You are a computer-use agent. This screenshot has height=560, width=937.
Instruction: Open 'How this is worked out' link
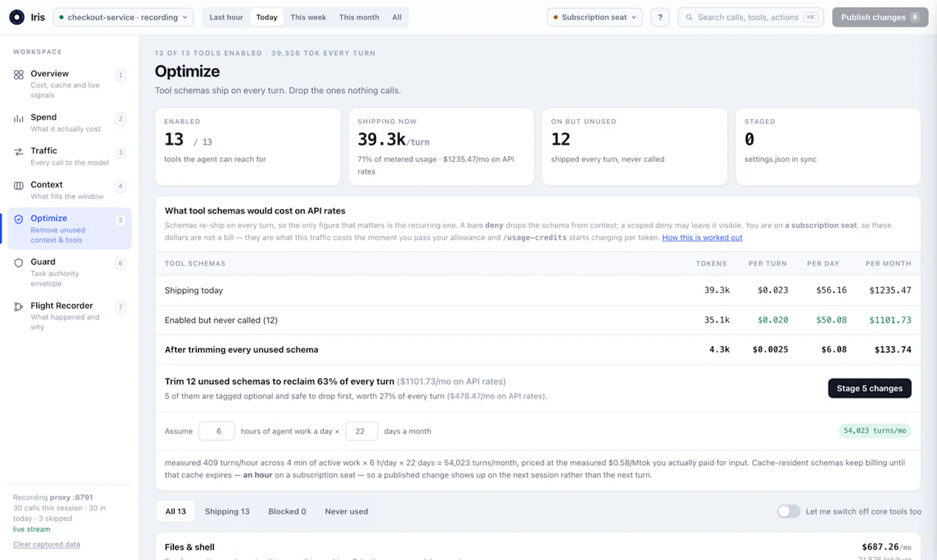(x=702, y=238)
